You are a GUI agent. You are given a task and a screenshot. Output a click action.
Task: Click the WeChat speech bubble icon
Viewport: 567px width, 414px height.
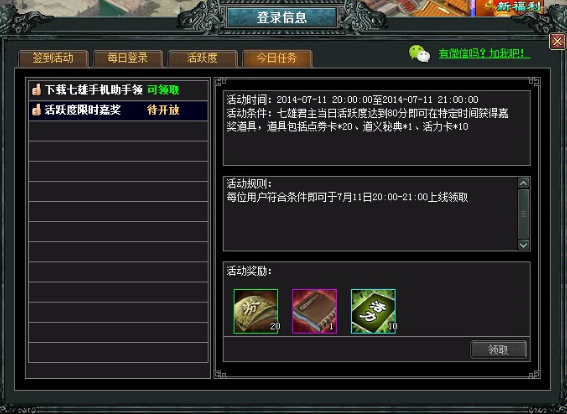point(419,54)
